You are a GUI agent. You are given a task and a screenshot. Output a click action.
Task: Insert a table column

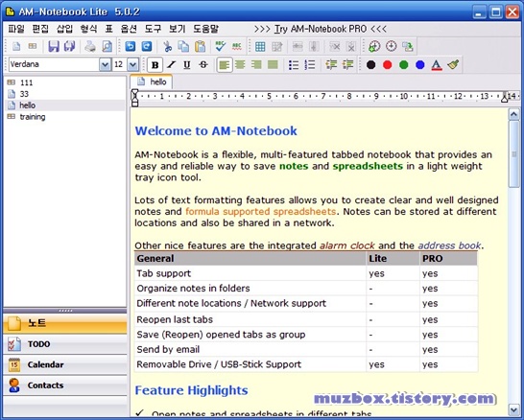pos(314,46)
